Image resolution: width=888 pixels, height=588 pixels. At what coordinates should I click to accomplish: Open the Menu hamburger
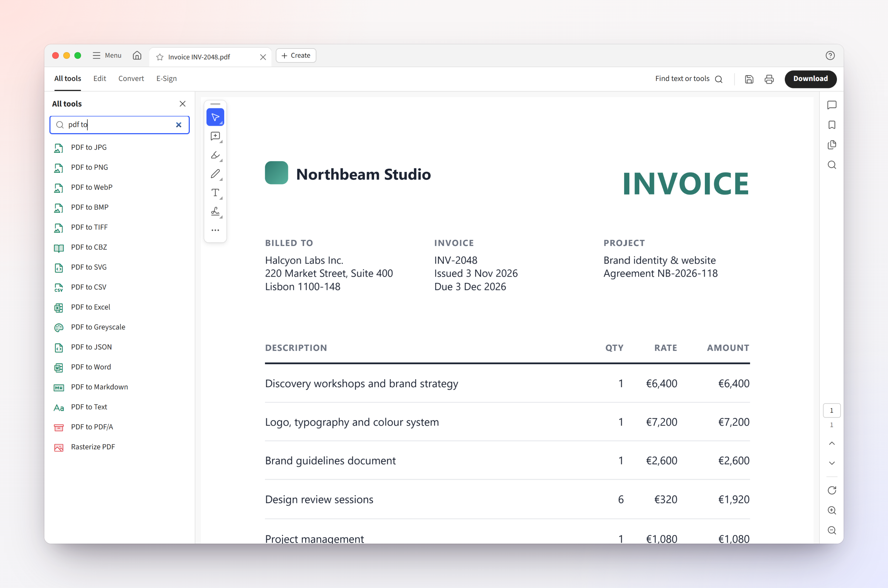point(107,55)
